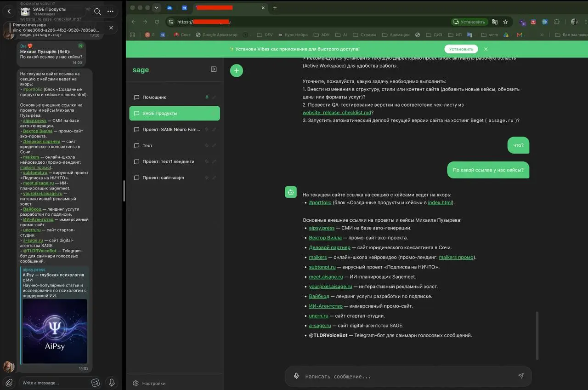588x390 pixels.
Task: Select the SAGE Продукты chat in sidebar
Action: [175, 113]
